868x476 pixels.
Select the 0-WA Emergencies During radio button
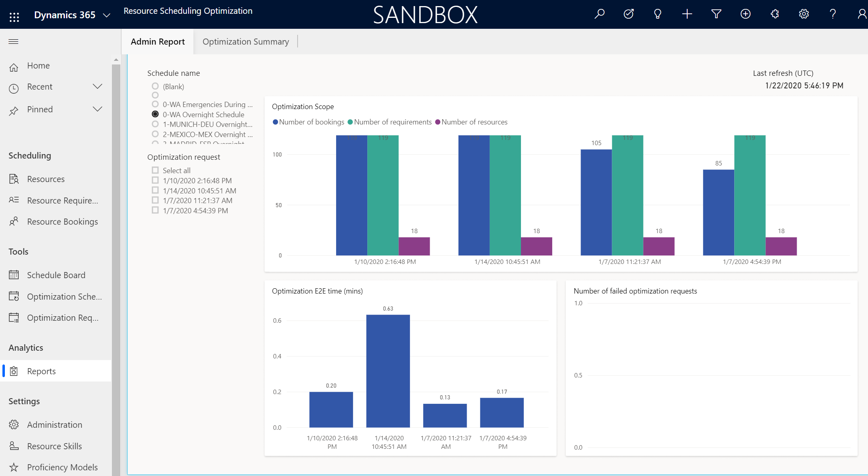click(155, 105)
